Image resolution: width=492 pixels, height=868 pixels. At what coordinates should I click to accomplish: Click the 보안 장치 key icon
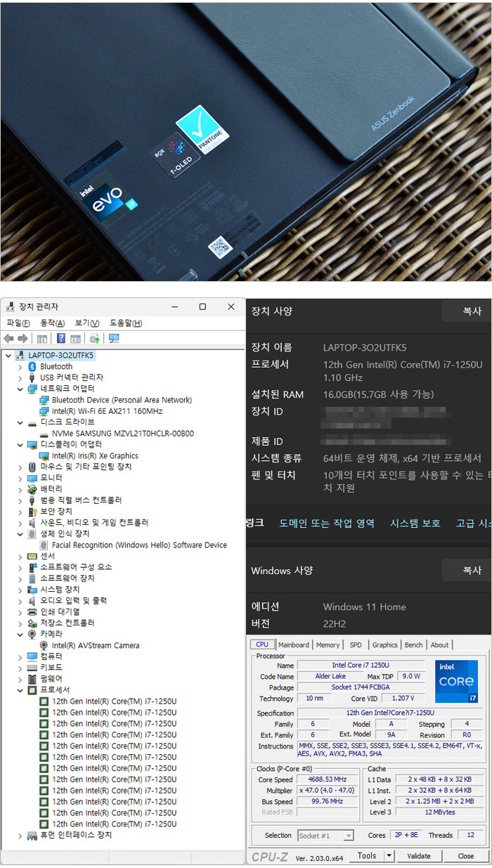click(x=32, y=512)
